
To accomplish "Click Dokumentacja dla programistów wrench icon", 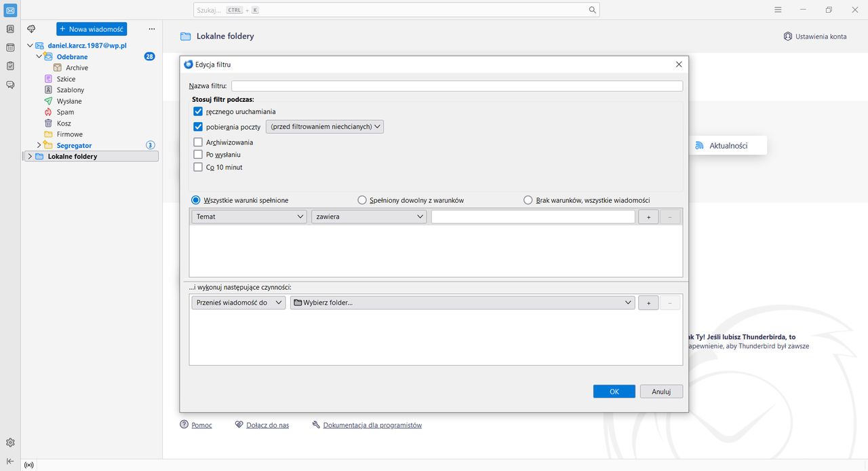I will pyautogui.click(x=316, y=425).
